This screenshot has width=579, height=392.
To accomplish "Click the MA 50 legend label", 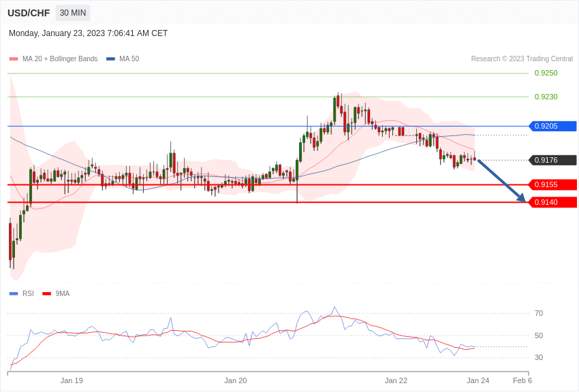I will point(129,59).
